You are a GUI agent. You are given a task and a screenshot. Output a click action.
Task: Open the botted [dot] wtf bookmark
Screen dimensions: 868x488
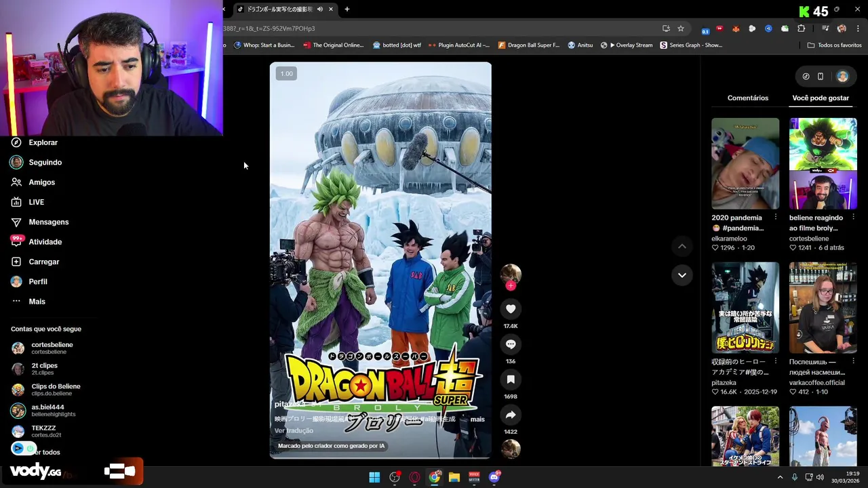coord(397,45)
